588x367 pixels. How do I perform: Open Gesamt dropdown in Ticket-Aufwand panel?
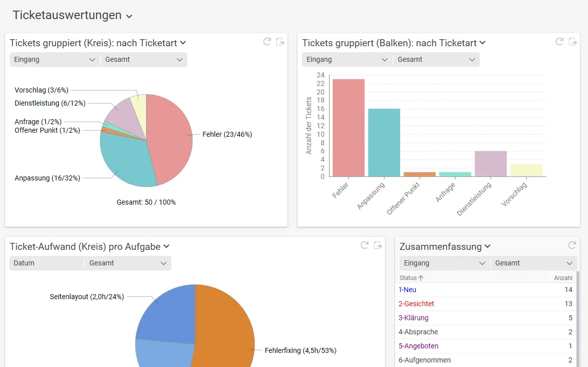pyautogui.click(x=128, y=263)
